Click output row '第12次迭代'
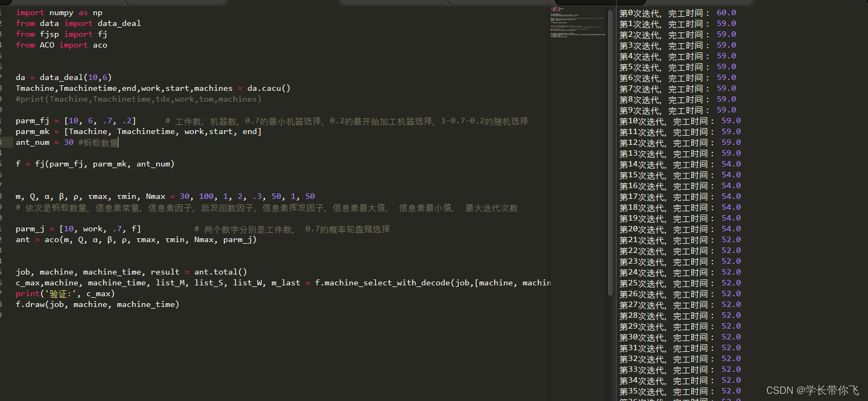868x401 pixels. [680, 142]
